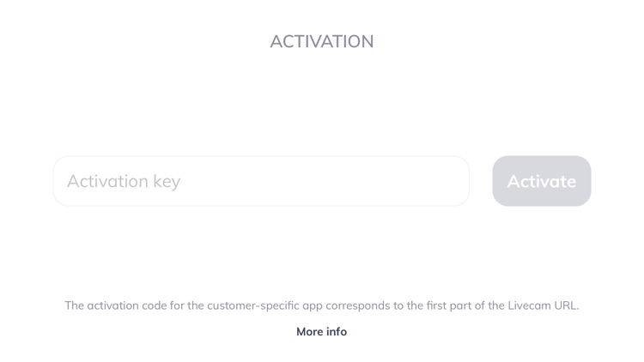The width and height of the screenshot is (644, 362).
Task: Hit Activate next to the key field
Action: [541, 181]
